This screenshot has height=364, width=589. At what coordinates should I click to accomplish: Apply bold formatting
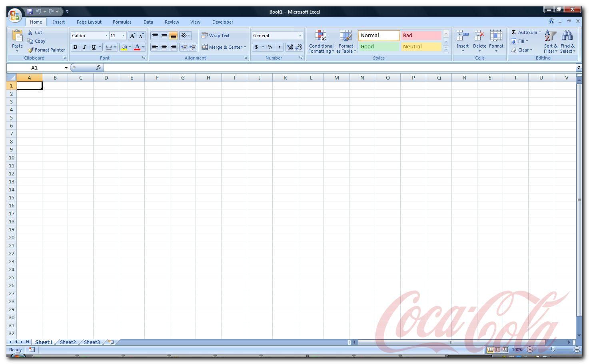(75, 47)
